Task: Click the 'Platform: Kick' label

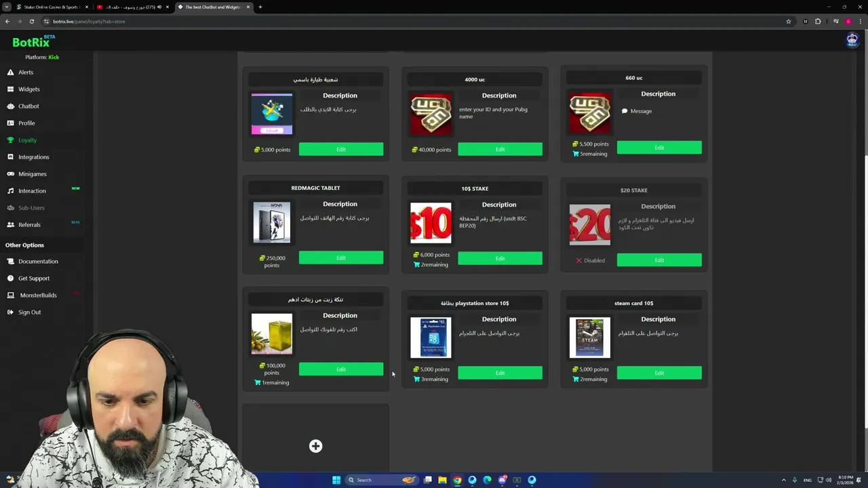Action: pos(42,57)
